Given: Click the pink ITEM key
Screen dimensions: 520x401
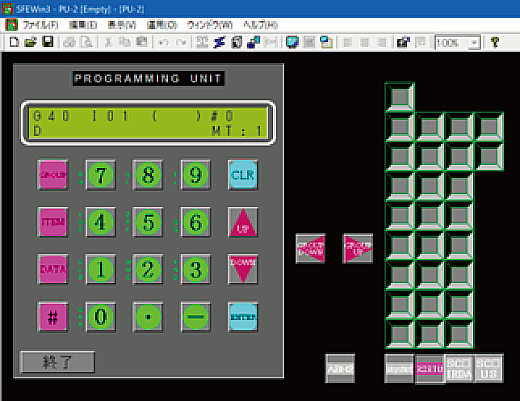Looking at the screenshot, I should coord(53,222).
